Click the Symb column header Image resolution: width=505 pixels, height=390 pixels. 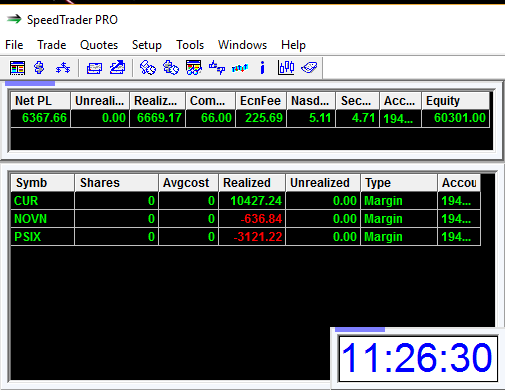click(x=42, y=183)
